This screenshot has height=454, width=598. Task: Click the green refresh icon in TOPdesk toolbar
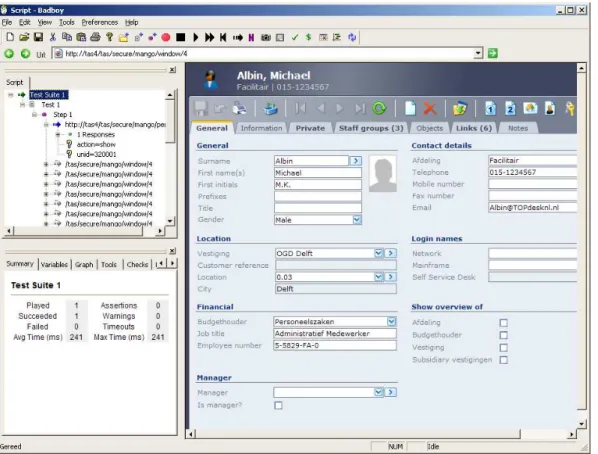pyautogui.click(x=379, y=109)
